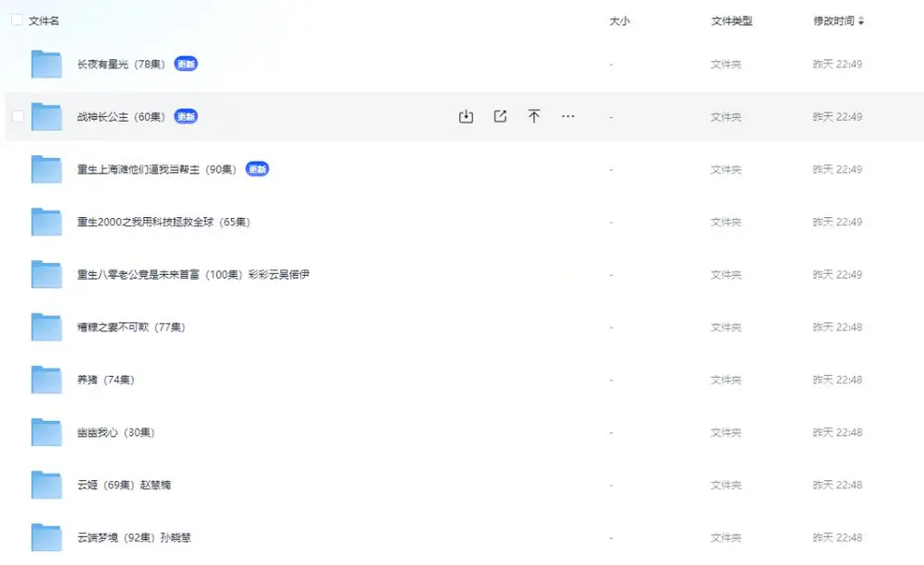Toggle the select-all checkbox beside 文件名

[17, 20]
